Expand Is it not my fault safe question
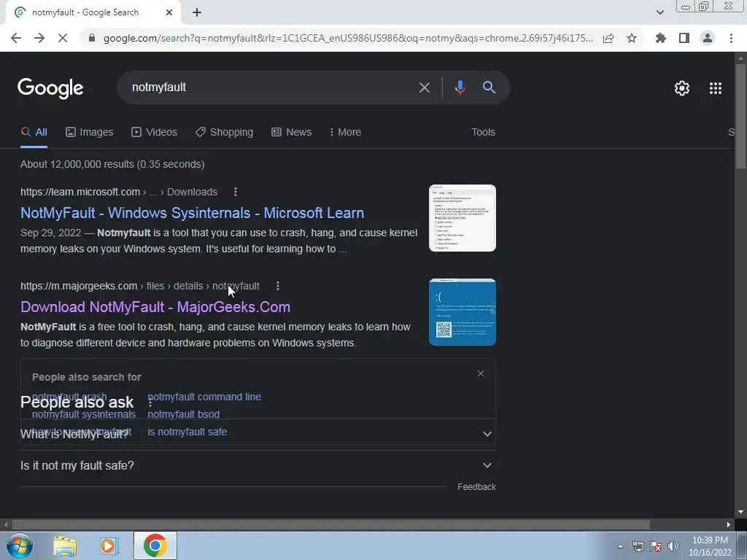This screenshot has width=747, height=560. [x=258, y=465]
